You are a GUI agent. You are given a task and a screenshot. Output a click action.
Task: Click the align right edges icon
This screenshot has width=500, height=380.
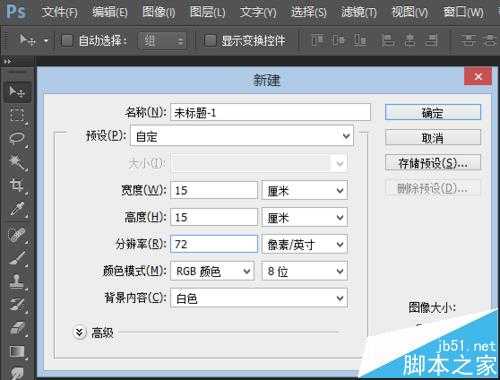pos(431,40)
